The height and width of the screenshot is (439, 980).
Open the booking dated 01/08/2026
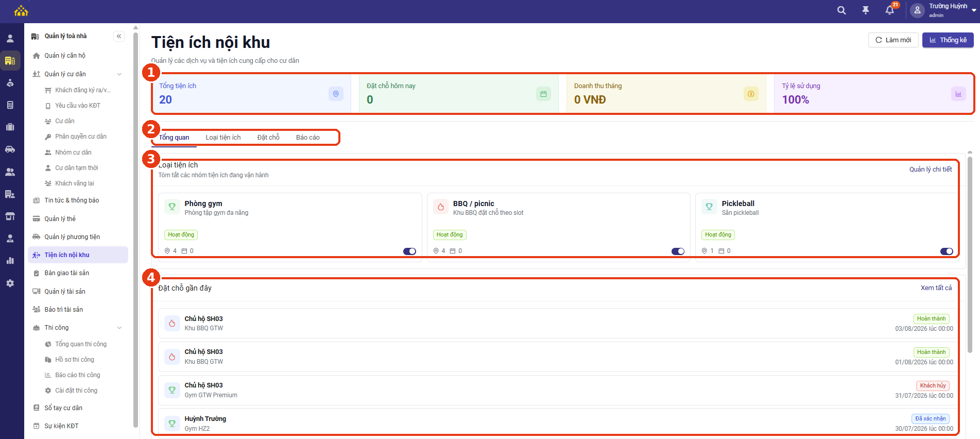click(558, 357)
